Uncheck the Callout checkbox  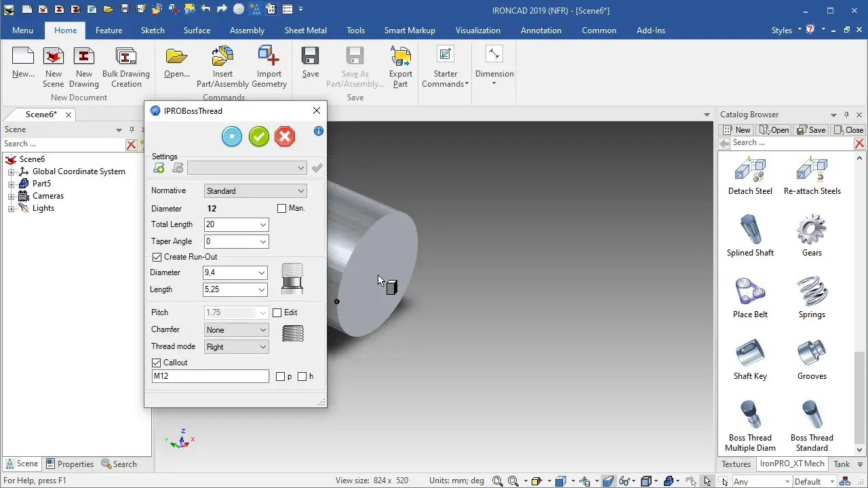coord(157,363)
